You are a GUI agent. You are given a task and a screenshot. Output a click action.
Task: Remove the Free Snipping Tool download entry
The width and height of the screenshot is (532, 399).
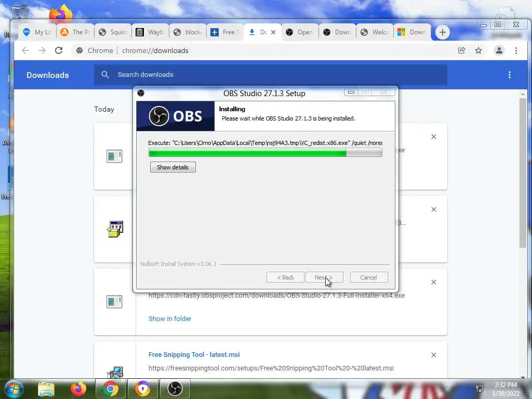pos(434,355)
